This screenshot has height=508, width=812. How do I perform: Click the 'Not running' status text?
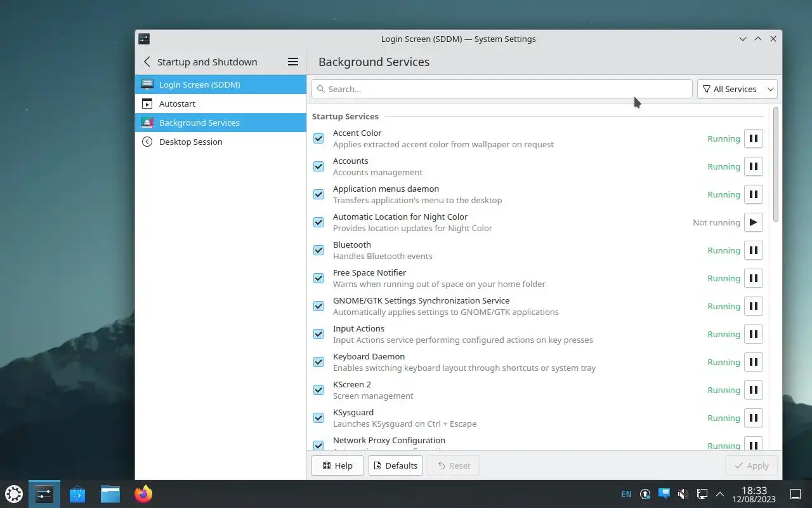coord(716,222)
